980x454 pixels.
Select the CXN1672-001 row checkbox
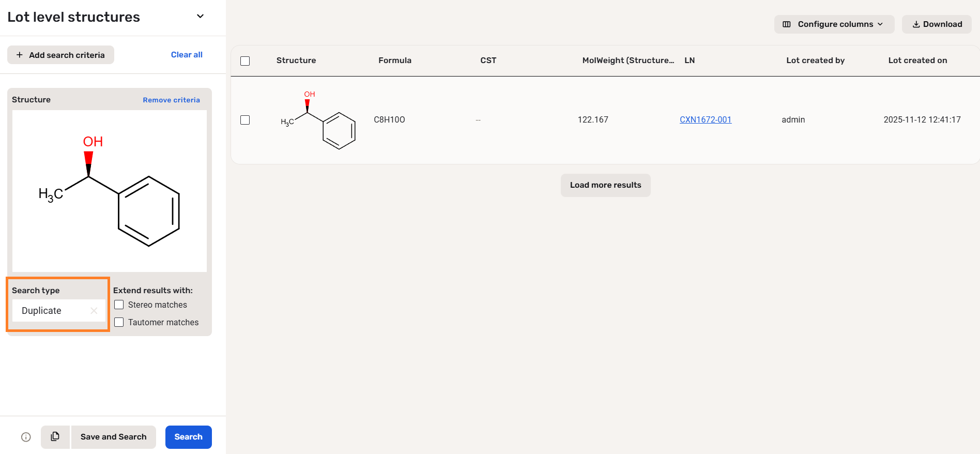245,120
